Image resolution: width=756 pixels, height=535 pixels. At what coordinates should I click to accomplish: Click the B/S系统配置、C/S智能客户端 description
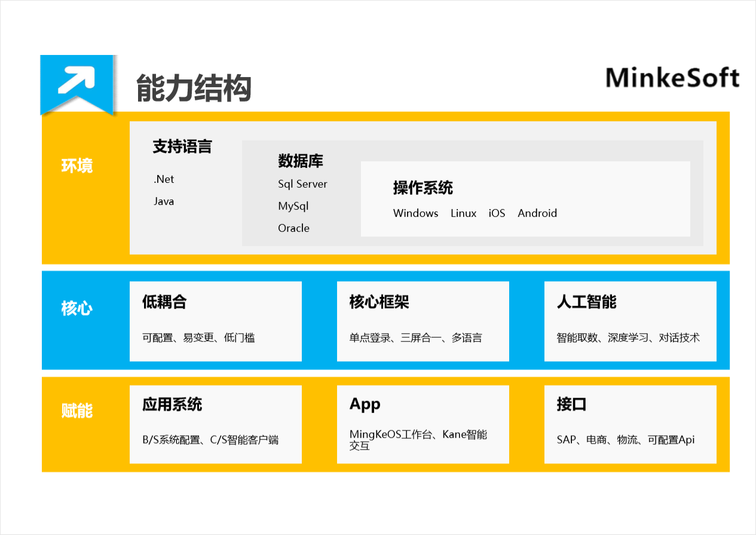(x=210, y=440)
